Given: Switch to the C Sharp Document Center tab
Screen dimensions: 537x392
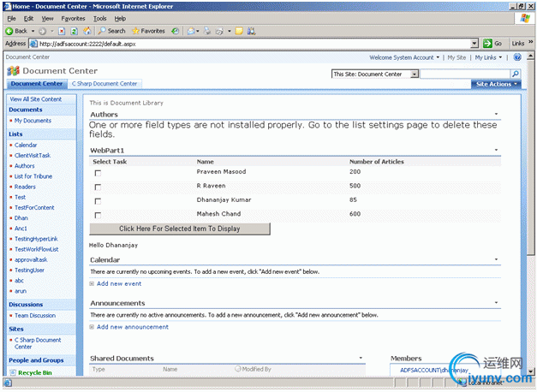Looking at the screenshot, I should click(104, 84).
